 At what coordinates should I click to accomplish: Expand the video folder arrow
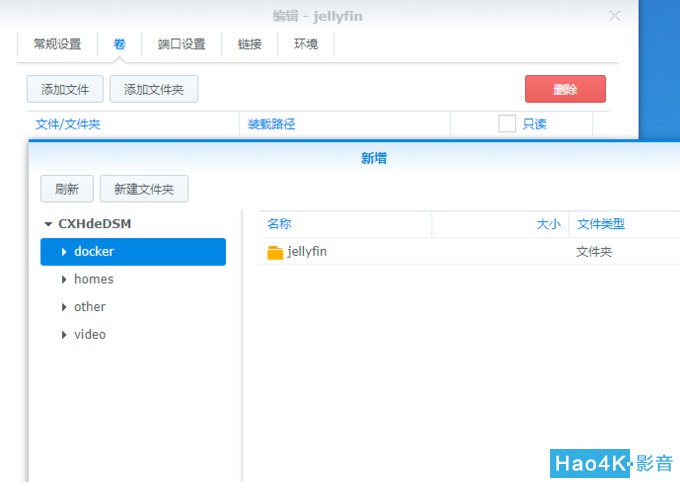[64, 335]
